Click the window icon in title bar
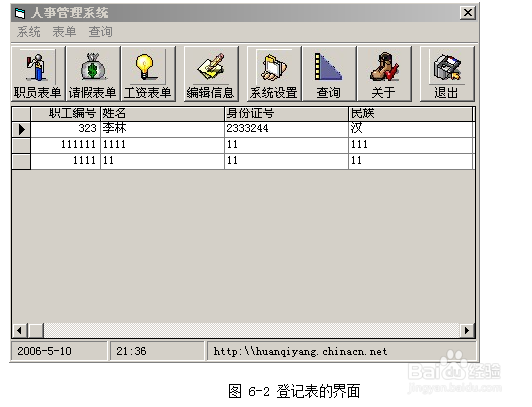The height and width of the screenshot is (407, 532). point(20,13)
